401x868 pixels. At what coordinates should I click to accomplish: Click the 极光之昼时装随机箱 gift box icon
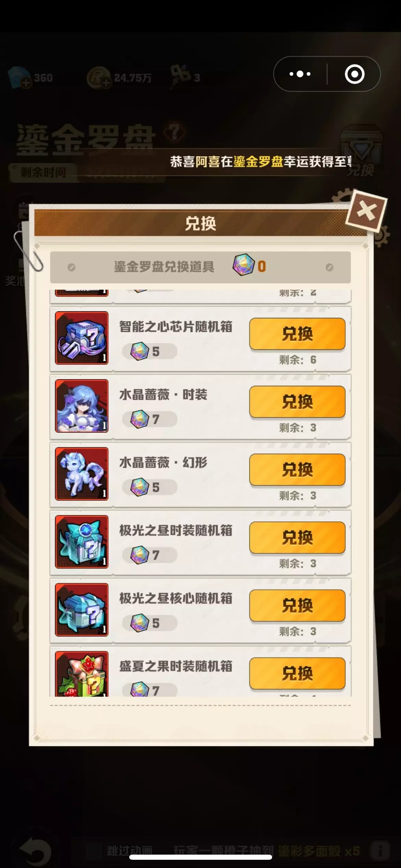pos(82,541)
